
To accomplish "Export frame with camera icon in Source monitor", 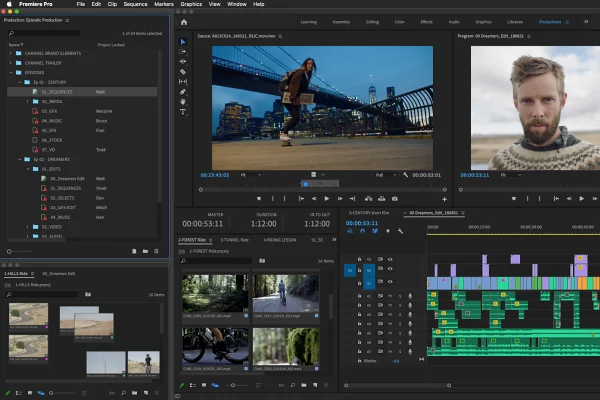I will coord(395,199).
